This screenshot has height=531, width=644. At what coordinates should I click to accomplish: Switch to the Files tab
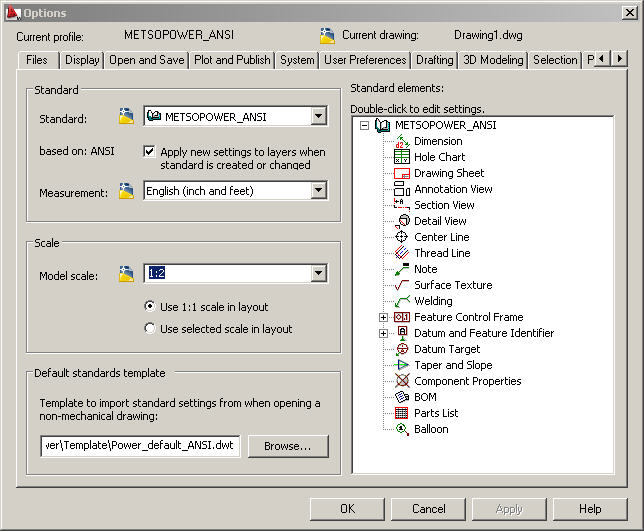click(x=37, y=60)
